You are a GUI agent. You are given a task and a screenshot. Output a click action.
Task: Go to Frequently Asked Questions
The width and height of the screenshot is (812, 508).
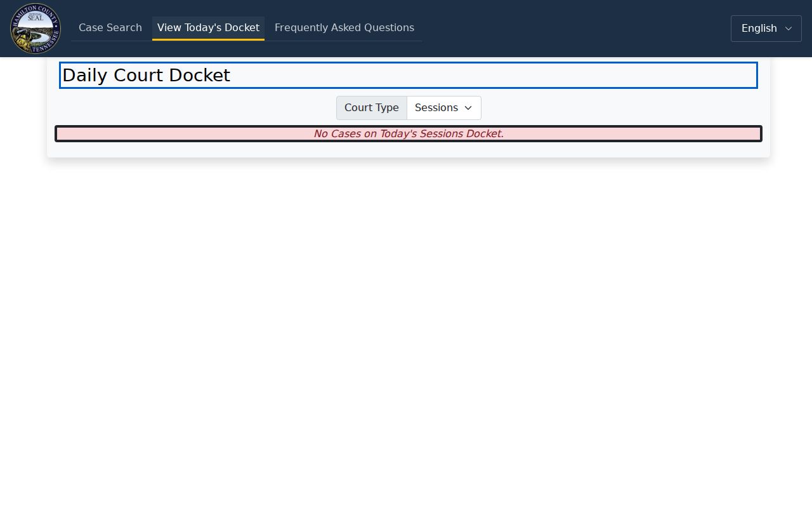344,28
